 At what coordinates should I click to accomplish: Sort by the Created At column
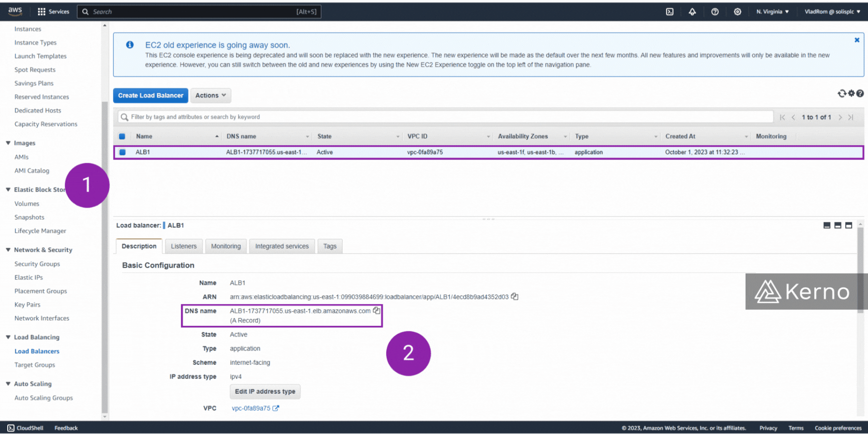coord(706,137)
